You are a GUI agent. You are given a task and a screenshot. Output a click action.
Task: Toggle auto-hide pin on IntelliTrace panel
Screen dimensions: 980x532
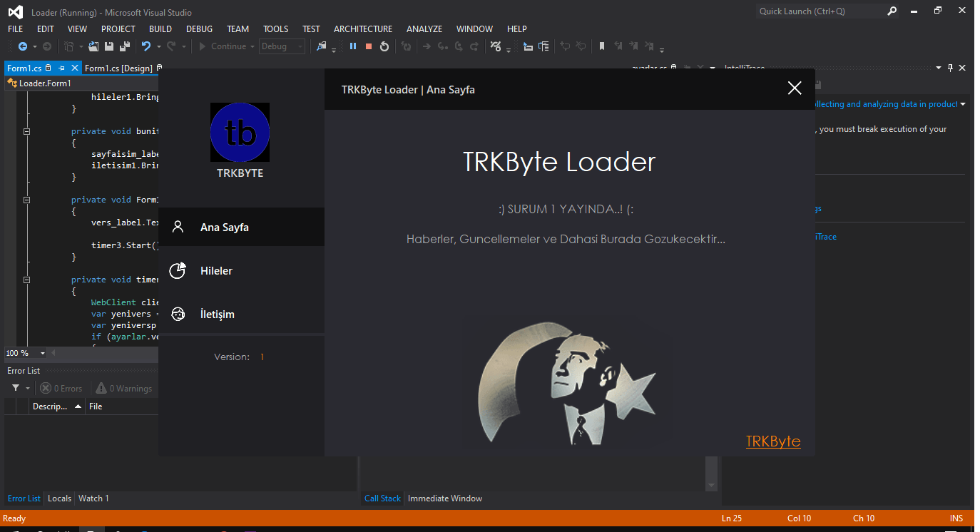point(950,68)
